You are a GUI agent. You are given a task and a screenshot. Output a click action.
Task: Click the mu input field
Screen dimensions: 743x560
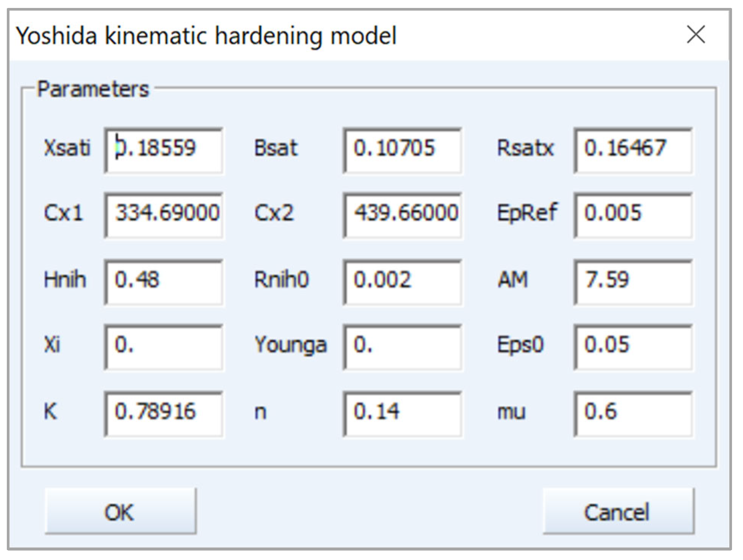tap(633, 414)
